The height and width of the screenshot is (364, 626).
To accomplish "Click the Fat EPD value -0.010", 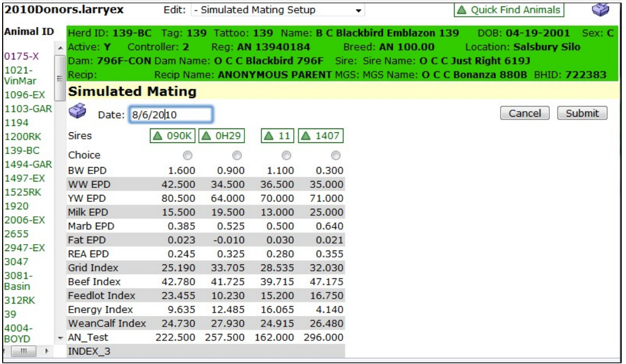I will 228,240.
